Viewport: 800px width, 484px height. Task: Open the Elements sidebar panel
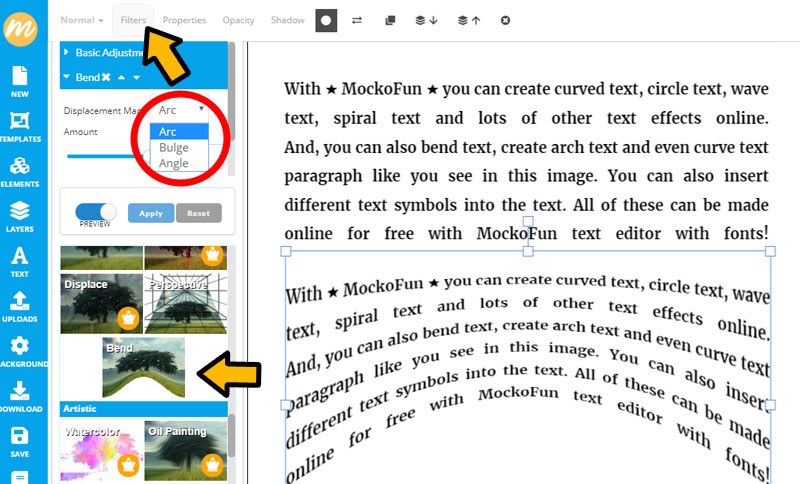click(x=20, y=172)
